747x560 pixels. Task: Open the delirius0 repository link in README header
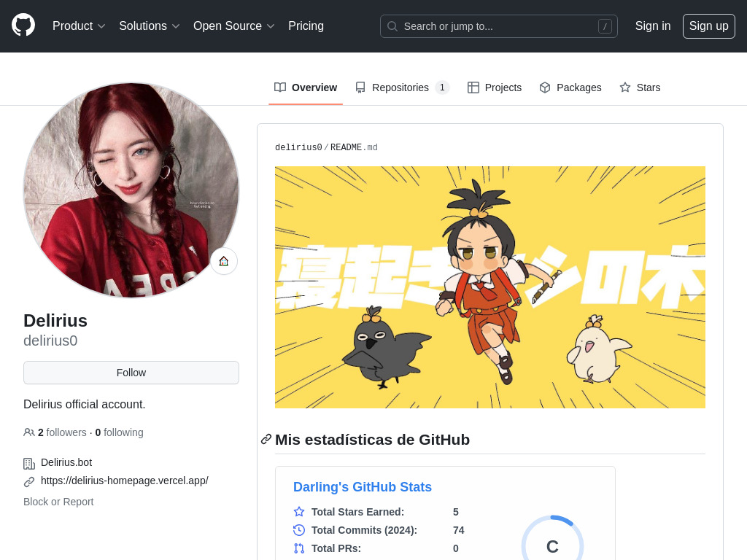[298, 147]
